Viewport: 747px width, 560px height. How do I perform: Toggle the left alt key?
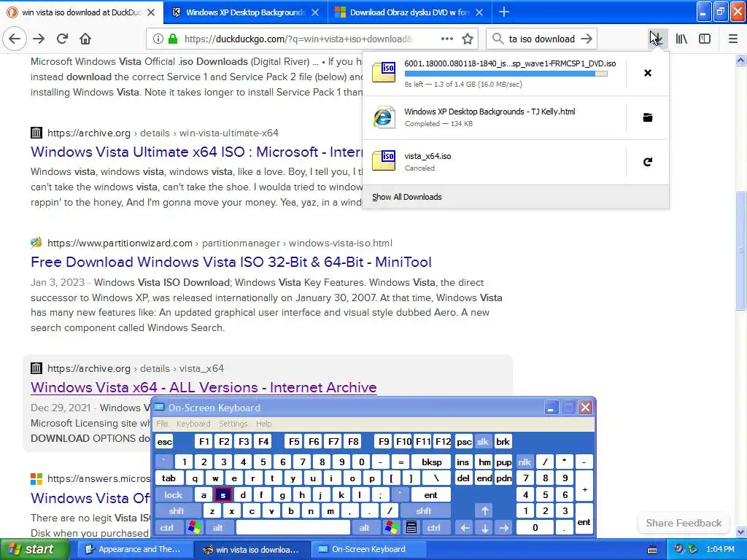point(217,528)
